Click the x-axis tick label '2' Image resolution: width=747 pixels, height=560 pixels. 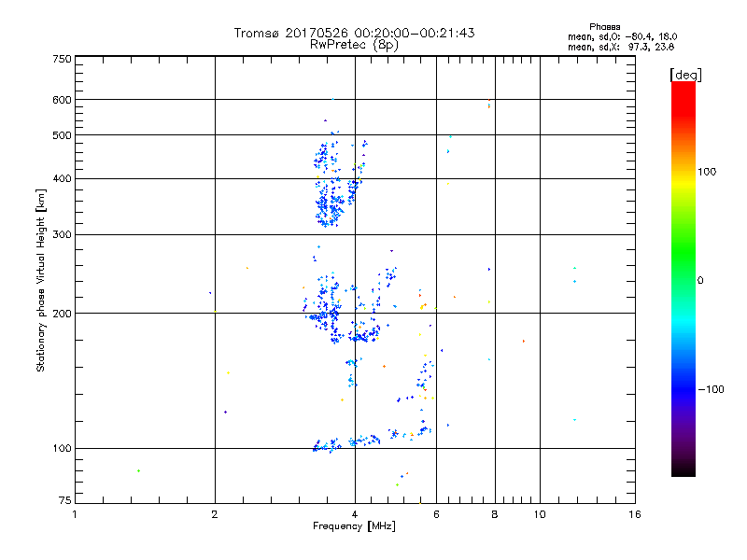215,514
